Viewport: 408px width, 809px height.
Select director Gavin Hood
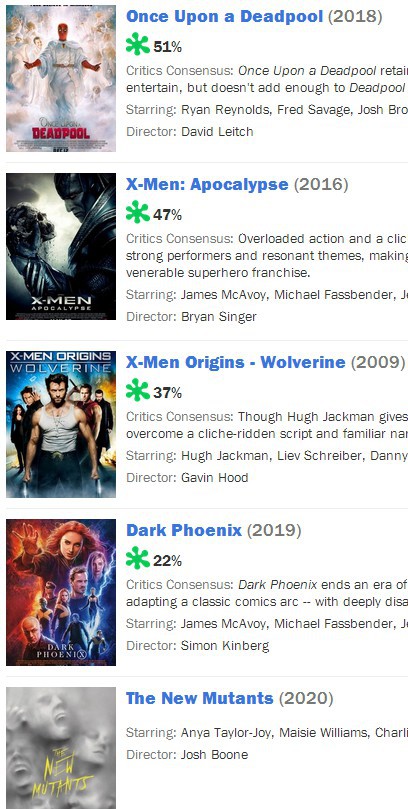215,478
